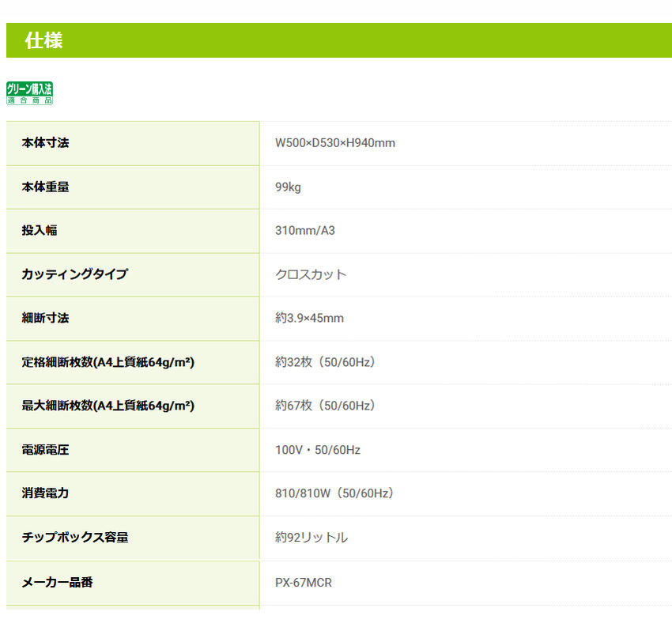The image size is (672, 627).
Task: Click the 仕様 green header banner
Action: pos(339,40)
